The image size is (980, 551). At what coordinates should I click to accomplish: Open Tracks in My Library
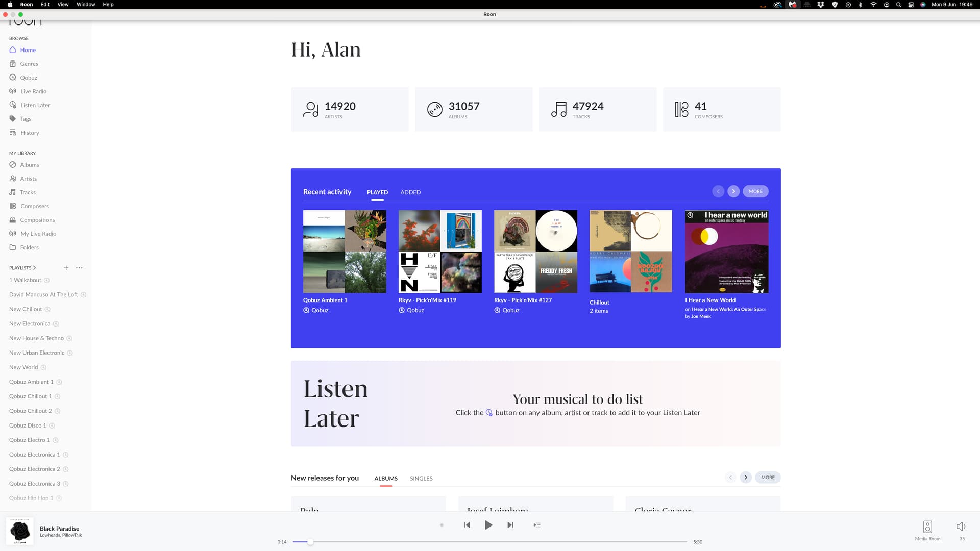point(22,192)
